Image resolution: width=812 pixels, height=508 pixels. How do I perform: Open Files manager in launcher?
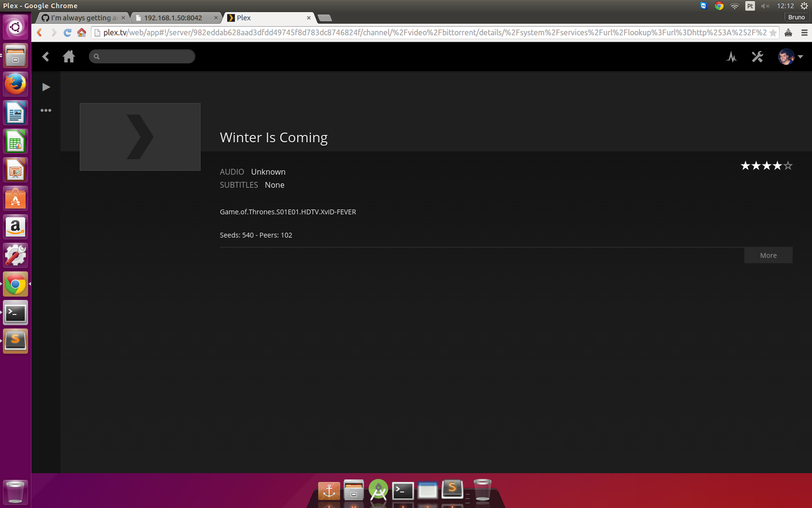(15, 56)
